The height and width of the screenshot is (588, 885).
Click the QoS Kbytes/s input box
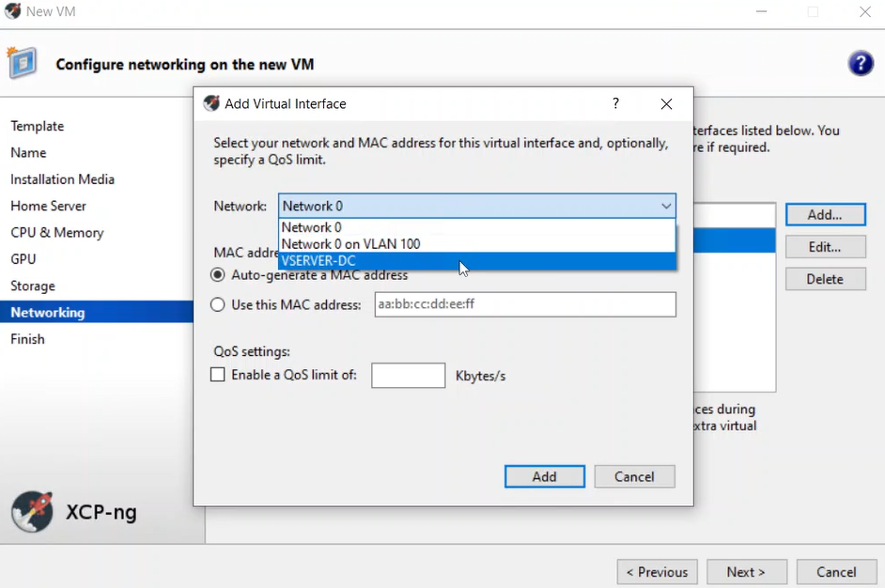(x=408, y=376)
